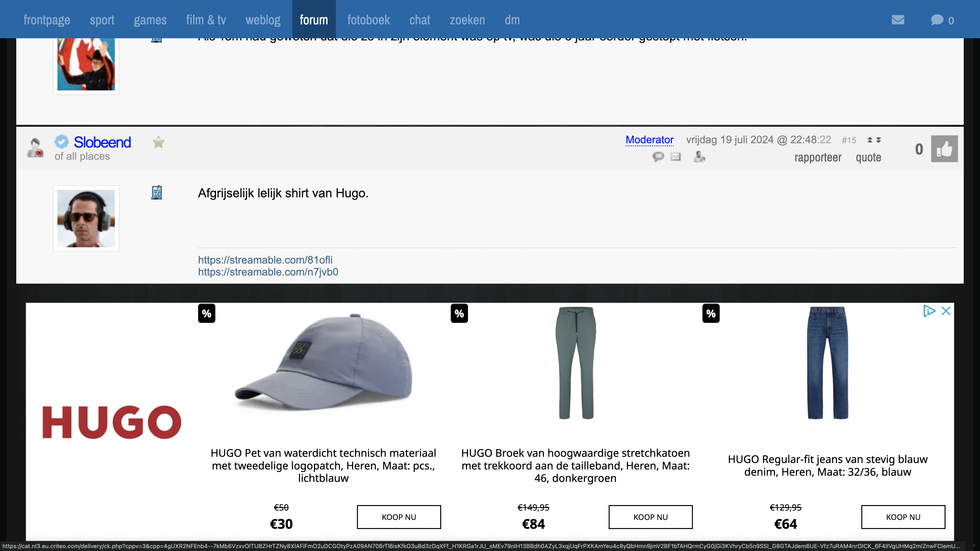Click the post date vrijdag 19 juli 2024
This screenshot has height=551, width=980.
click(x=759, y=140)
